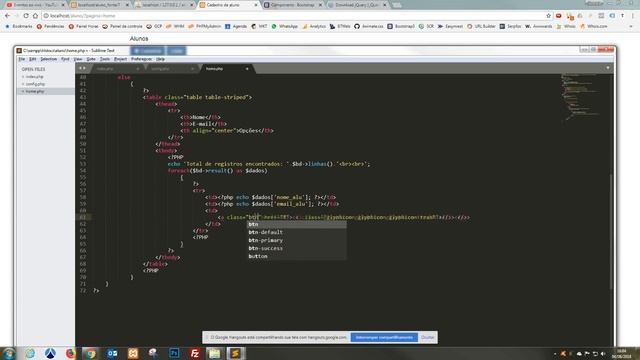Open the Project menu in Sublime Text
The width and height of the screenshot is (640, 360).
(120, 59)
